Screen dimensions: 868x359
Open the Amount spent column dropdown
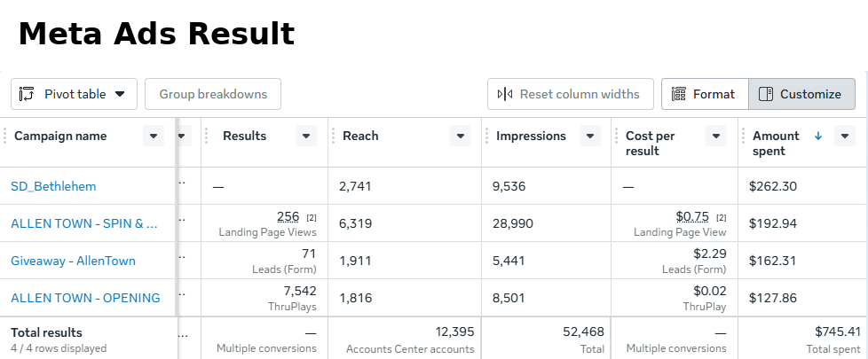pos(845,137)
